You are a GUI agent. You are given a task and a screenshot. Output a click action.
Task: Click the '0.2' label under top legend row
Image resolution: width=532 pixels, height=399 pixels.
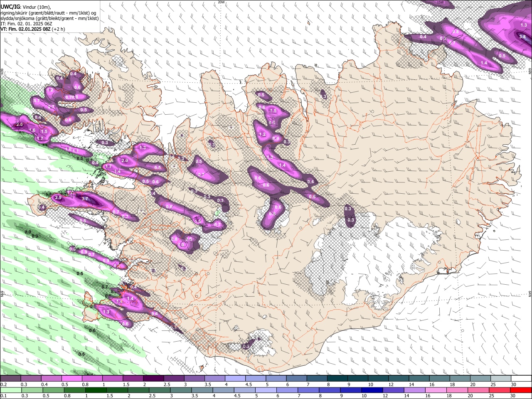click(3, 384)
